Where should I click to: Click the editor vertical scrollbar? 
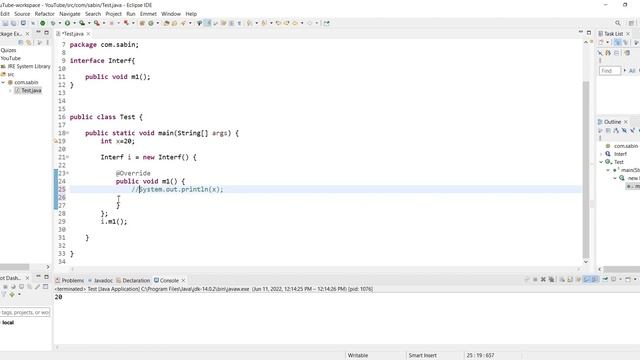586,169
